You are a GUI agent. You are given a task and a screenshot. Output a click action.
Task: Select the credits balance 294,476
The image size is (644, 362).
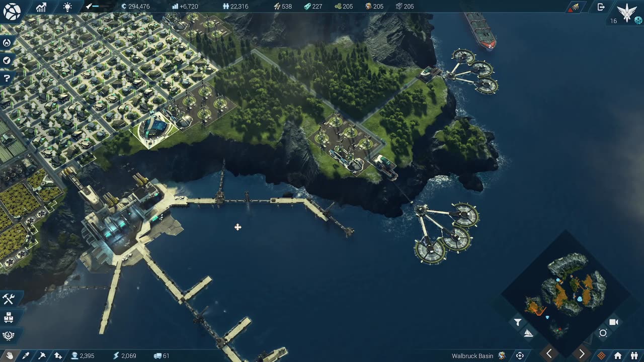tap(139, 7)
